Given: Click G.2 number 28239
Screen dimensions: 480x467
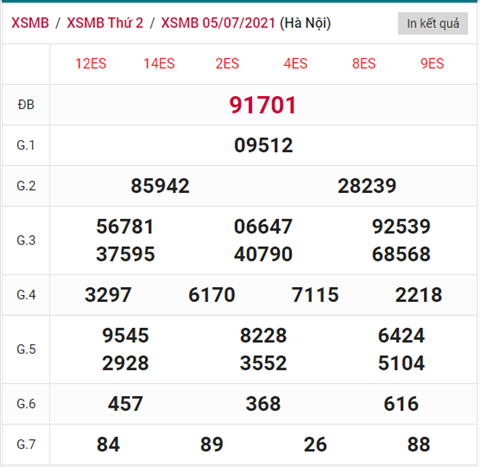Looking at the screenshot, I should pyautogui.click(x=367, y=186).
